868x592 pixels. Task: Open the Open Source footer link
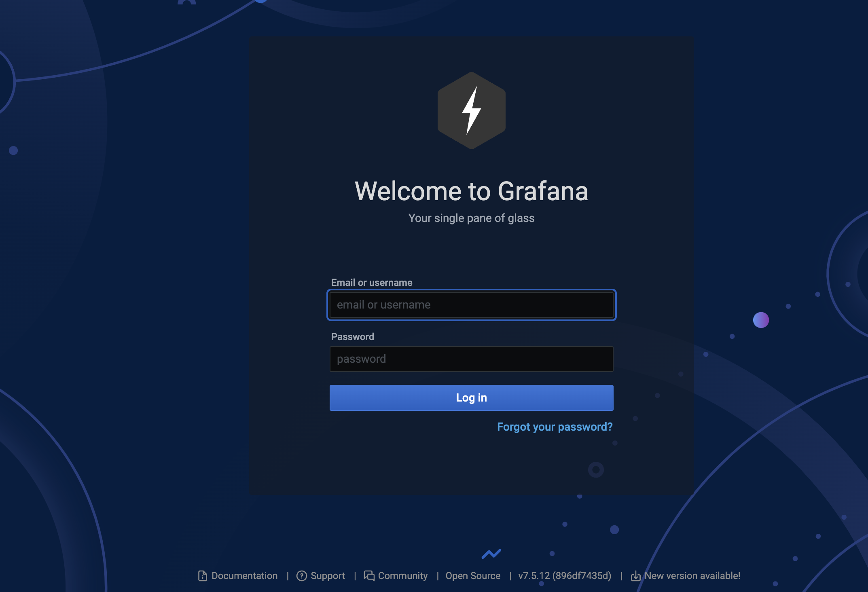[x=473, y=576]
